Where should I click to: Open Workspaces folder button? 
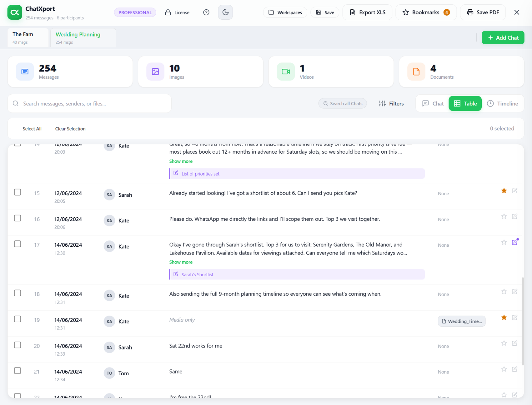[285, 12]
